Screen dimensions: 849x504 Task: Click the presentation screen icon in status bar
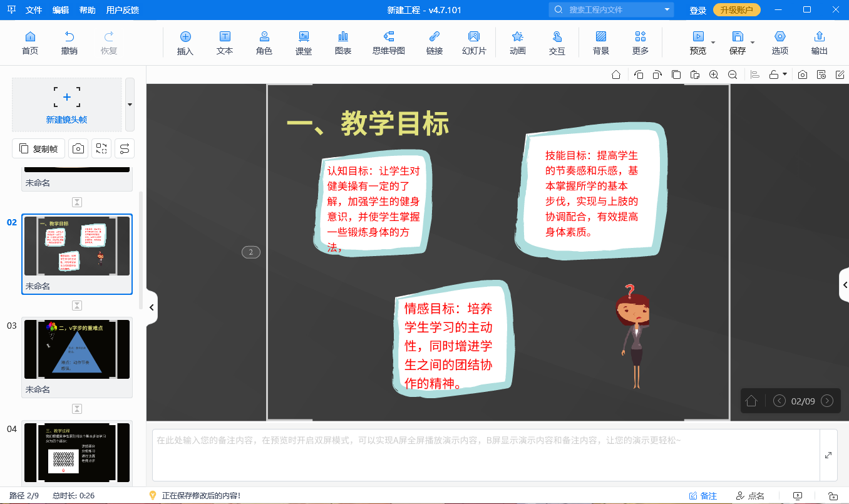point(797,496)
